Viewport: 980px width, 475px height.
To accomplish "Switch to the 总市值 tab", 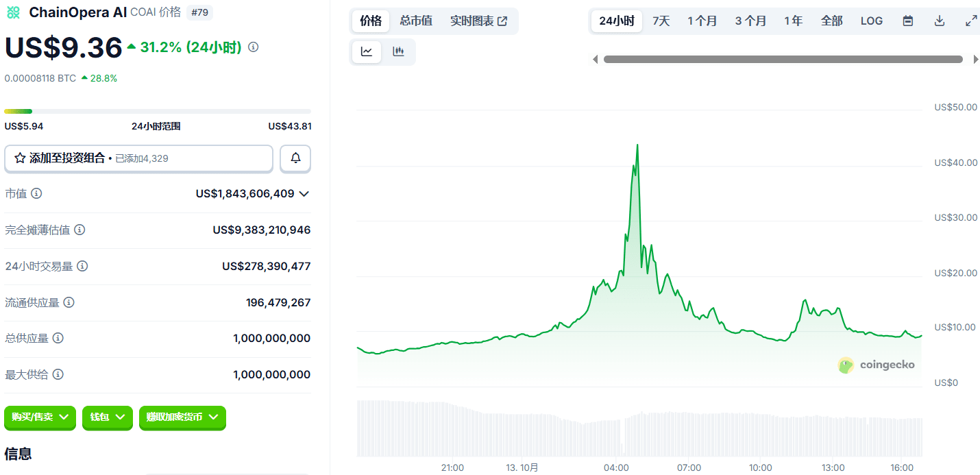I will pos(416,21).
